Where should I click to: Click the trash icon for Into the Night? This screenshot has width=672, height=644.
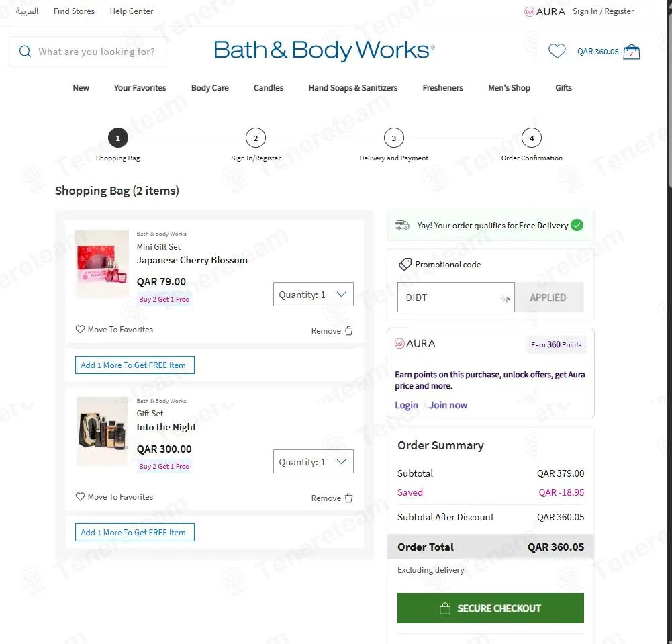[x=349, y=498]
